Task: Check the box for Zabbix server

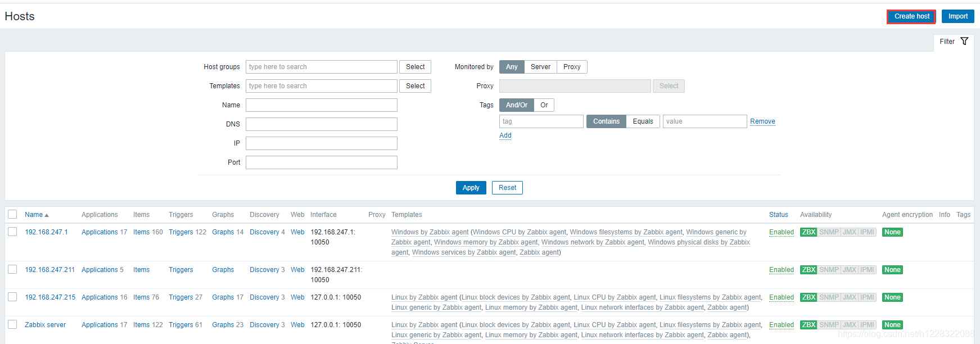Action: [x=12, y=324]
